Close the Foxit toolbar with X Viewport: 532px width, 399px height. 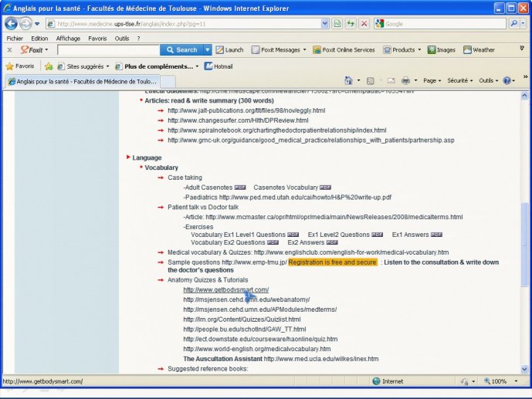pos(9,50)
